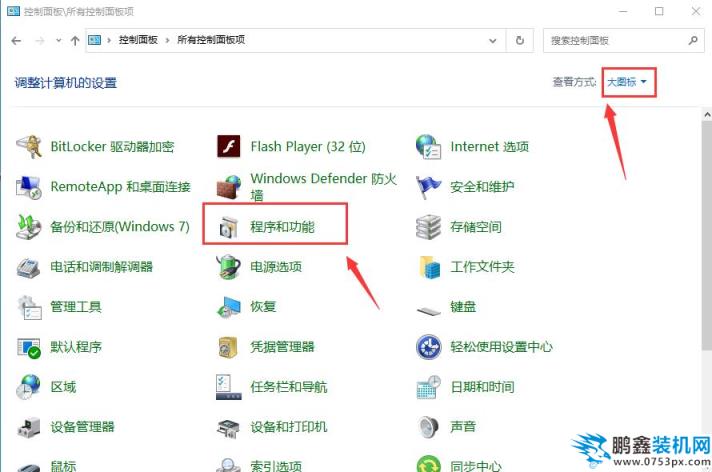Click the window title bar icon
712x472 pixels.
pos(14,11)
